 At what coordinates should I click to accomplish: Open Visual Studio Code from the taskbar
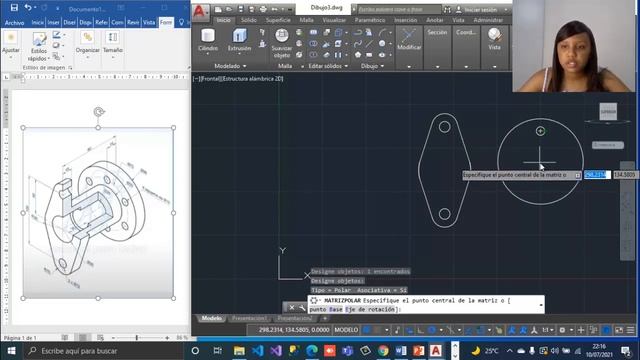(258, 351)
